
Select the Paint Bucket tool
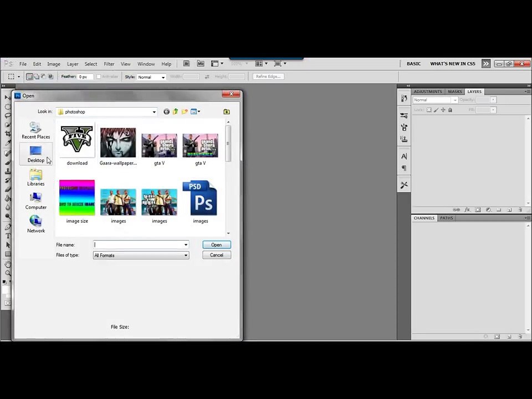pos(7,198)
